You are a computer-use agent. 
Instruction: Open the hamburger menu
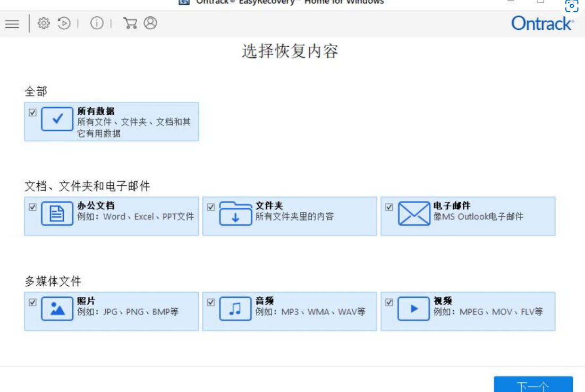tap(11, 23)
